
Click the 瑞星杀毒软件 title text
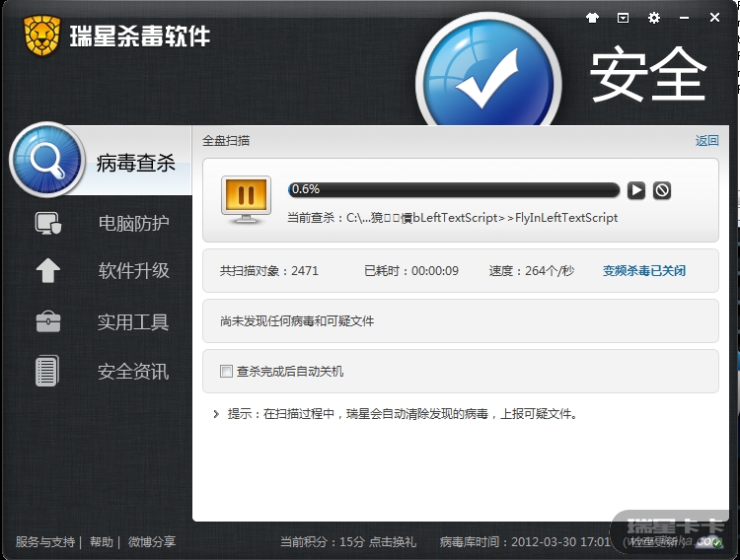(x=140, y=35)
